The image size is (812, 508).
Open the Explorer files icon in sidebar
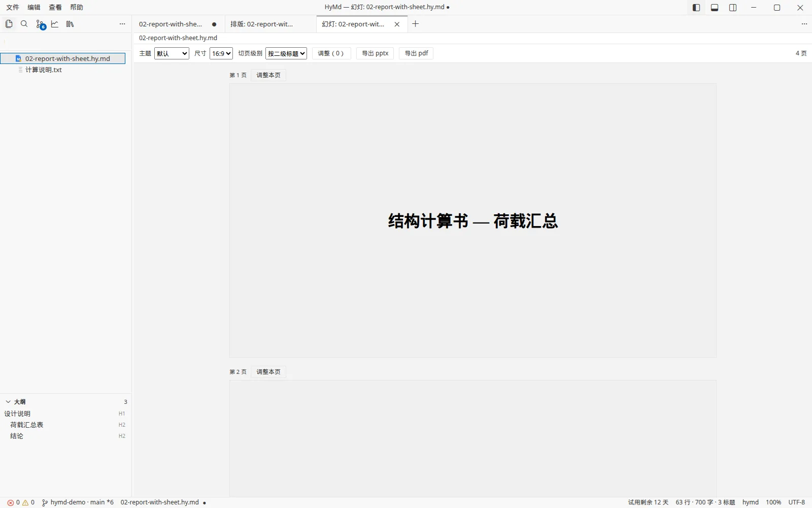pyautogui.click(x=9, y=24)
